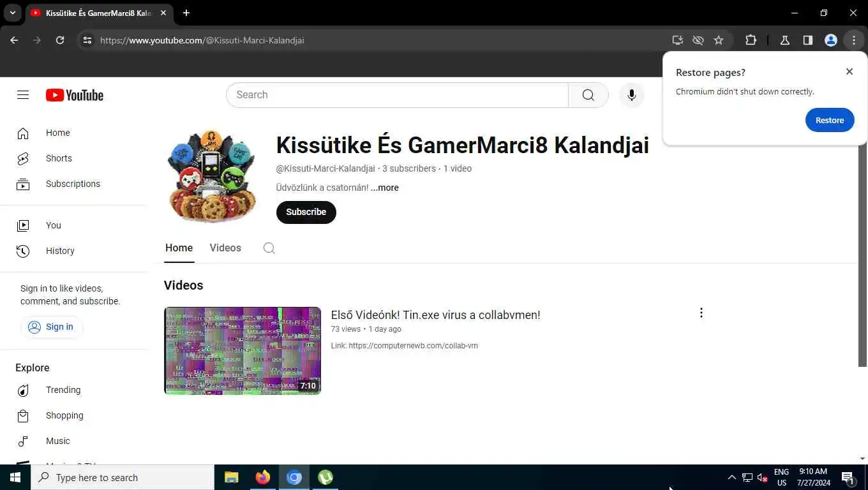The image size is (868, 490).
Task: Open Firefox from the taskbar
Action: pos(263,477)
